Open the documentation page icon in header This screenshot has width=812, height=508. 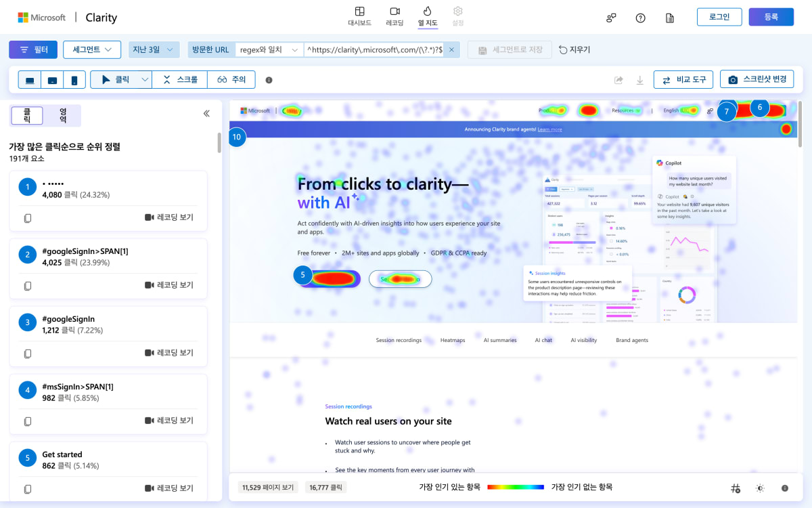coord(669,18)
